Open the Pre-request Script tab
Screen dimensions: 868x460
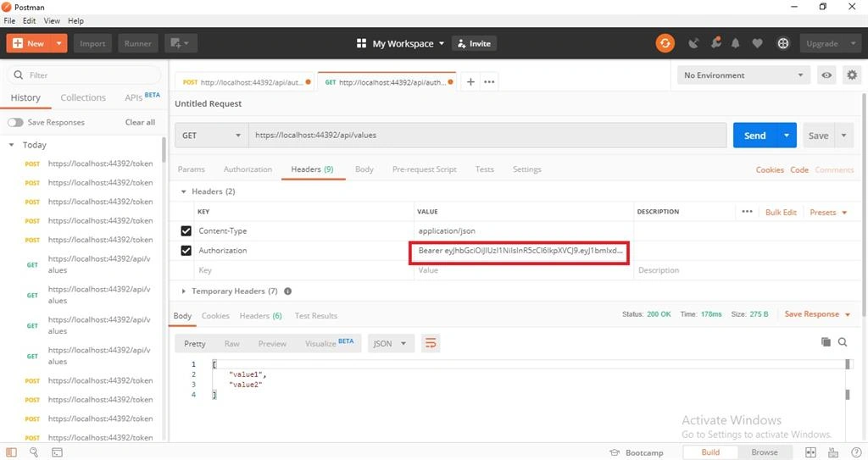(424, 169)
